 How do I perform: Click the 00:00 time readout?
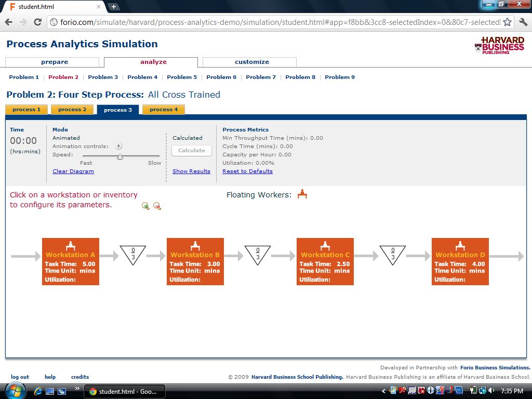23,140
